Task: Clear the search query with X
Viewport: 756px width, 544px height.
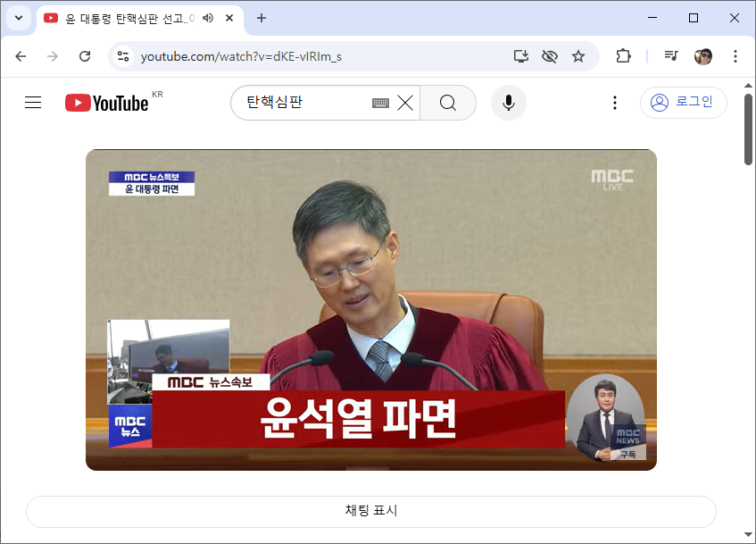Action: [405, 103]
